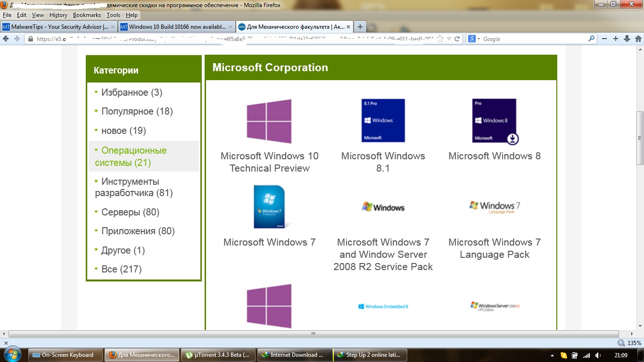Show the Все (217) category
This screenshot has height=362, width=644.
pyautogui.click(x=121, y=269)
